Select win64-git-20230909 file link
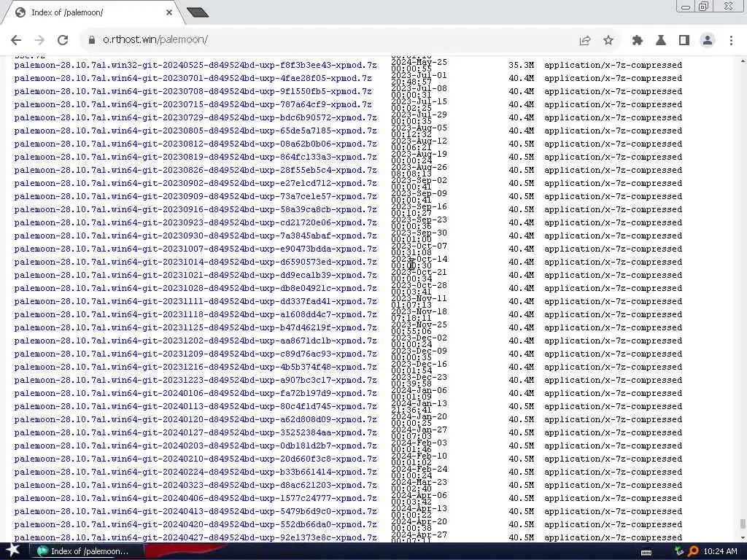This screenshot has height=560, width=747. [196, 196]
